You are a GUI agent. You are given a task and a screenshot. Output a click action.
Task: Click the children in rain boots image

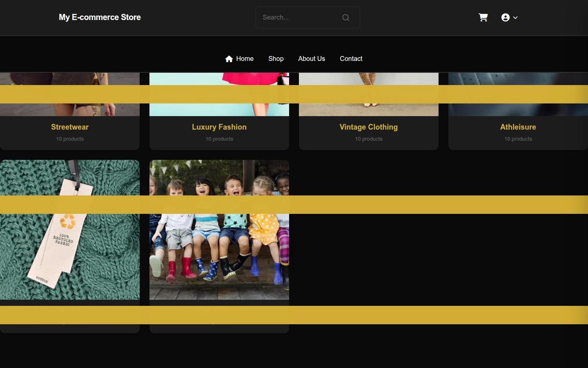pyautogui.click(x=219, y=230)
